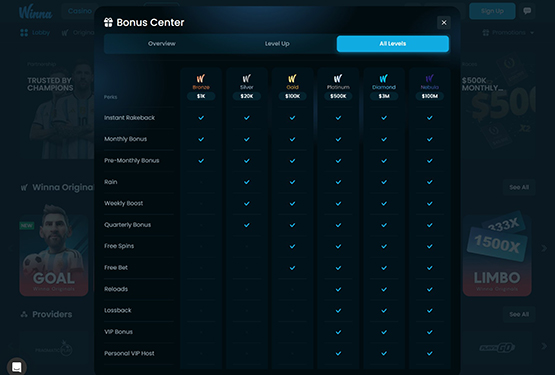
Task: Click the Instant Rakeback perk label
Action: [x=130, y=118]
